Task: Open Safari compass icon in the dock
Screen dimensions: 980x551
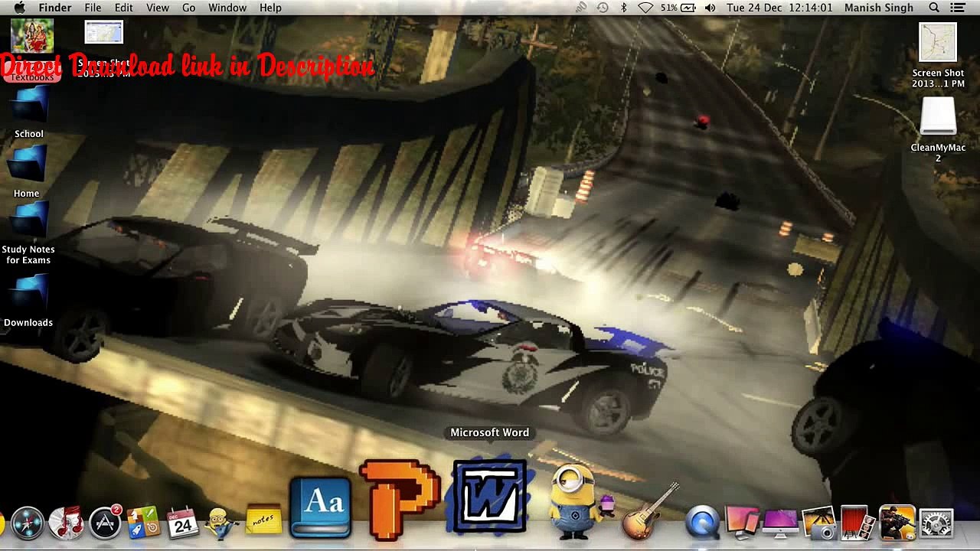Action: tap(28, 523)
